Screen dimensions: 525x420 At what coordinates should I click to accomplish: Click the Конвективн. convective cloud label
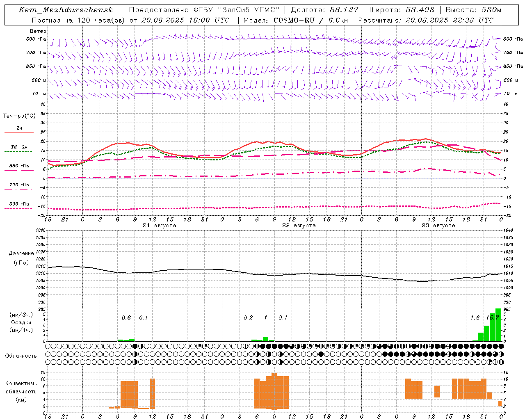[21, 383]
